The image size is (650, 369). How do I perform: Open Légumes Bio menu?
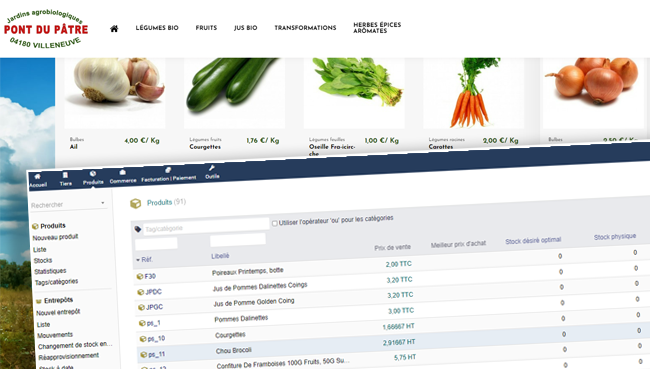tap(157, 28)
